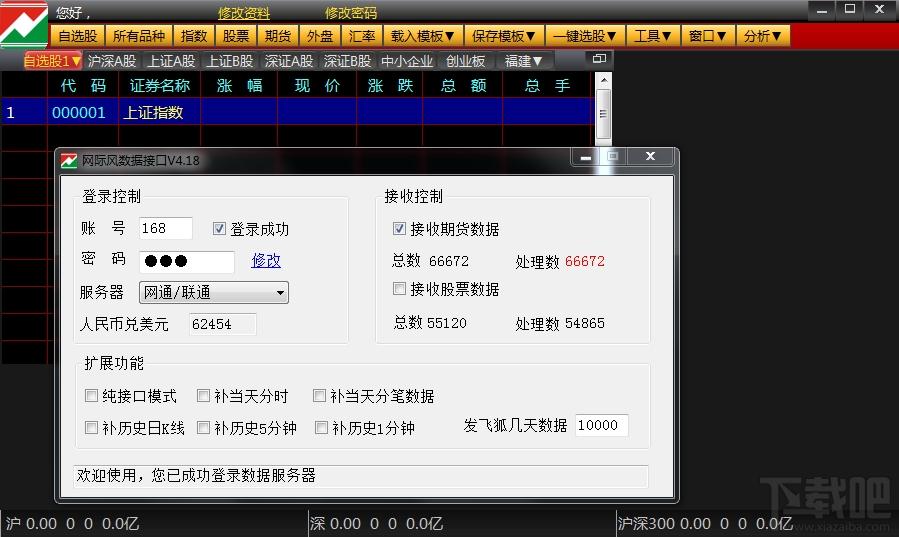
Task: Click the red-green app logo icon
Action: click(24, 25)
